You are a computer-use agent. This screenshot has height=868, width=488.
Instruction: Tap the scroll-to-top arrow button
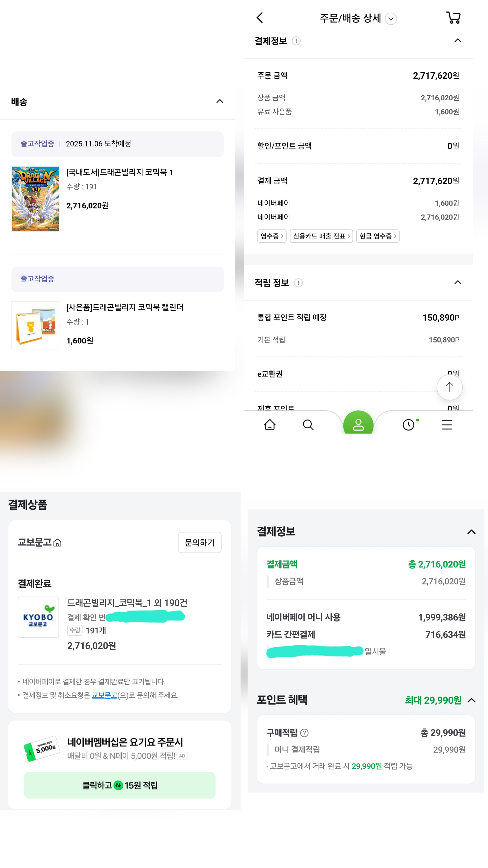coord(449,387)
